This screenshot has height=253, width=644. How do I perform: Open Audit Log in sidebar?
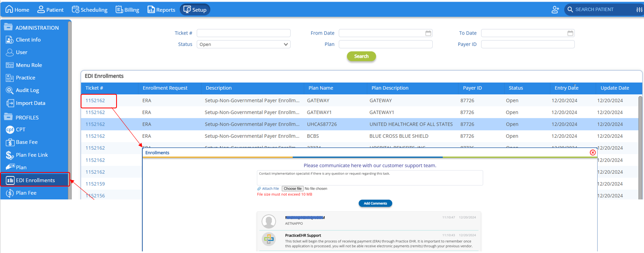[x=23, y=90]
